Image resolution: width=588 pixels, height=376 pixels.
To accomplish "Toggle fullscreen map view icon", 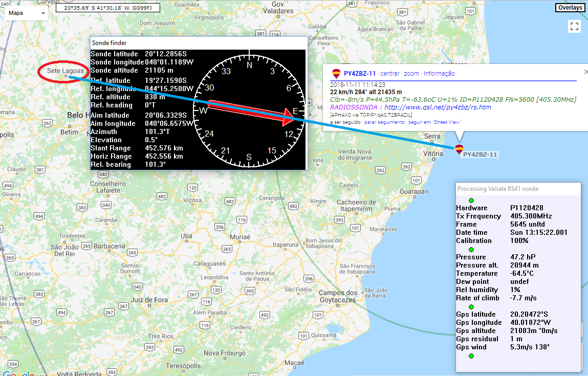I will pyautogui.click(x=574, y=26).
